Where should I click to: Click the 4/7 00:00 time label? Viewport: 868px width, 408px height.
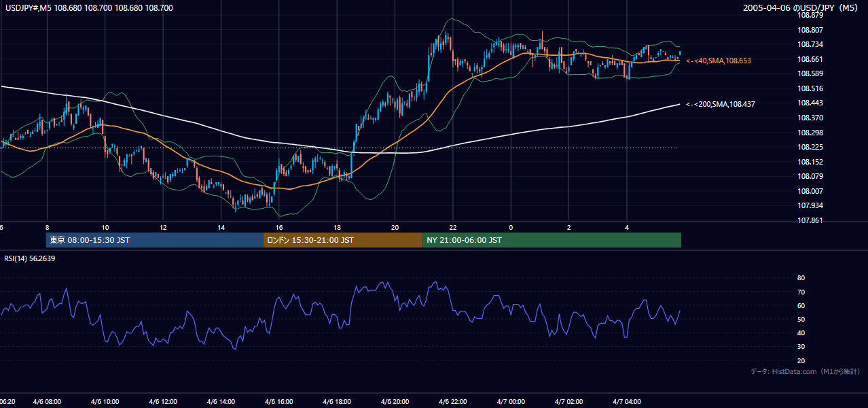tap(511, 402)
